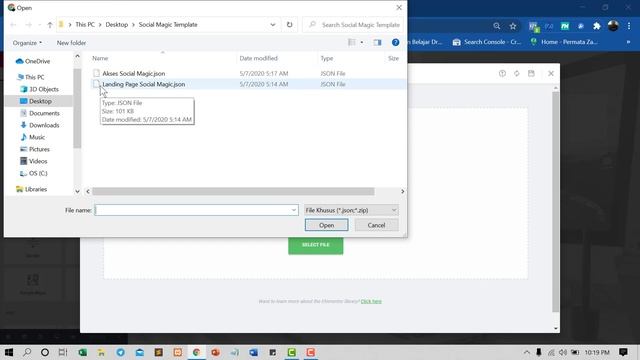This screenshot has height=360, width=640.
Task: Toggle the preview pane icon
Action: (377, 42)
